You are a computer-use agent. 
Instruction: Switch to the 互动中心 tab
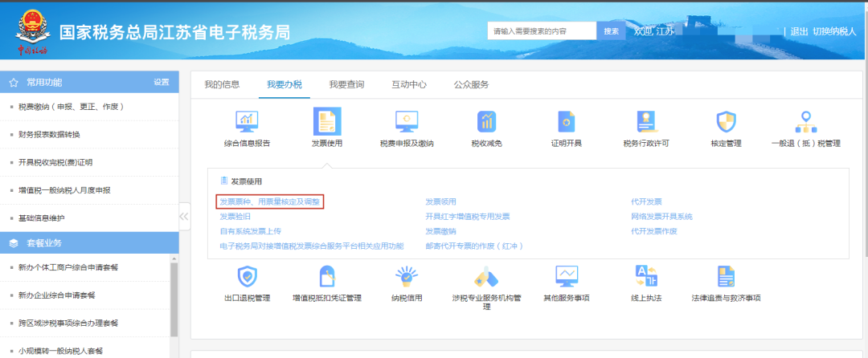click(409, 84)
